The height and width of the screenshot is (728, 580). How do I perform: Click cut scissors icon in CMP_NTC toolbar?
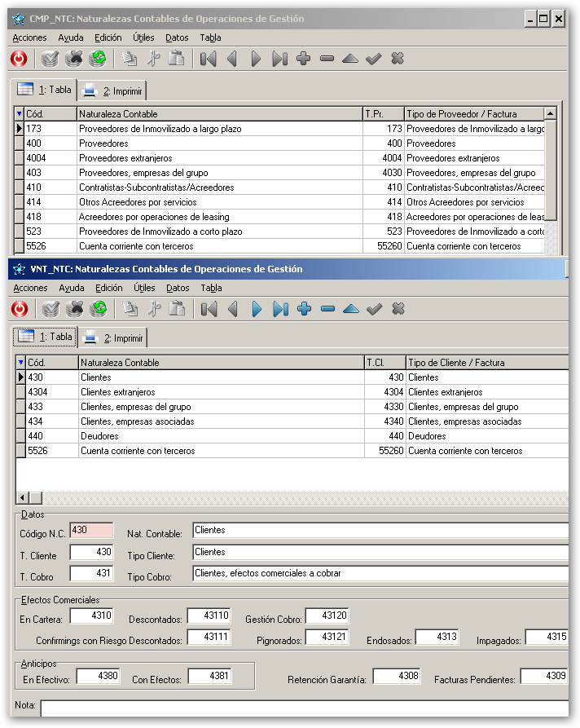pyautogui.click(x=153, y=59)
